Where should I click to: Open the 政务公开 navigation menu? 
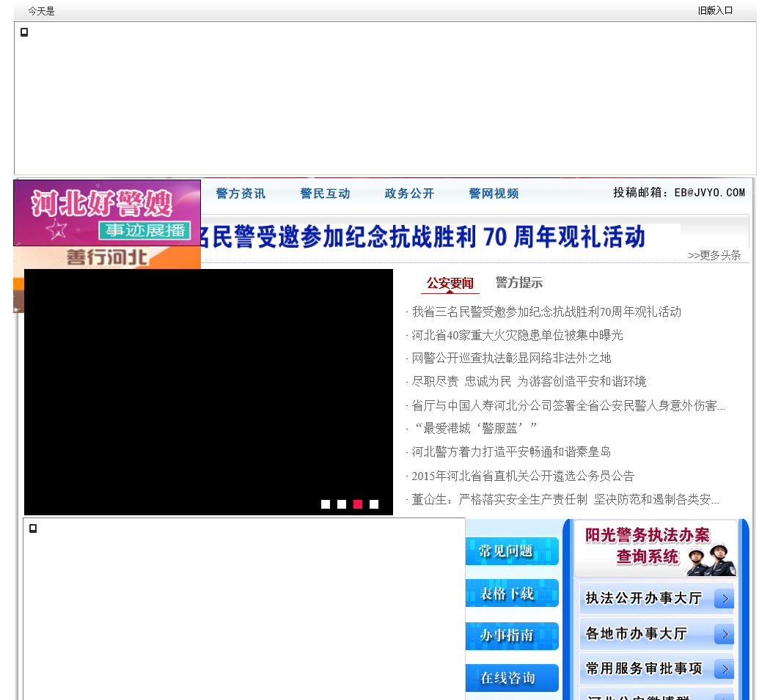coord(409,194)
